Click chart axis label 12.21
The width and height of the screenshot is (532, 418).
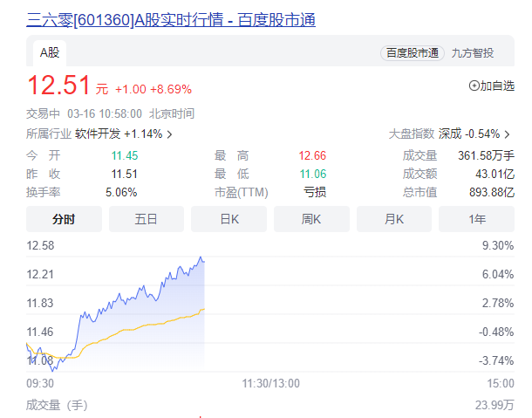pyautogui.click(x=40, y=274)
